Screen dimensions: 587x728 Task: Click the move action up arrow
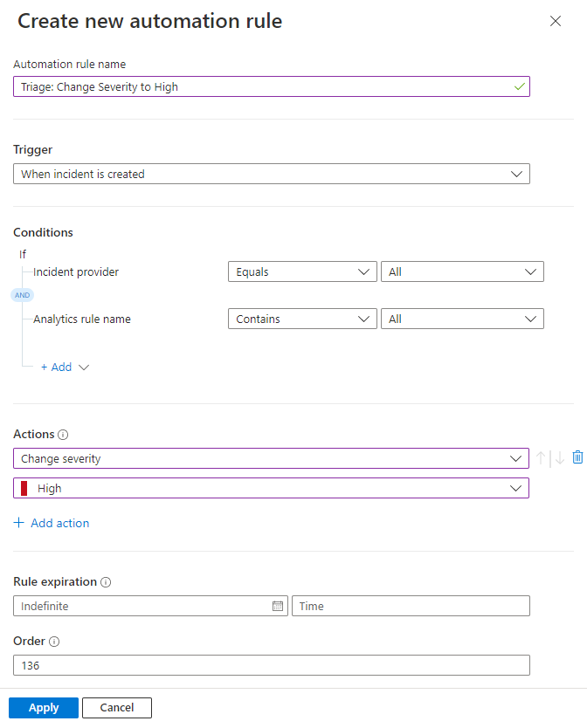[540, 457]
